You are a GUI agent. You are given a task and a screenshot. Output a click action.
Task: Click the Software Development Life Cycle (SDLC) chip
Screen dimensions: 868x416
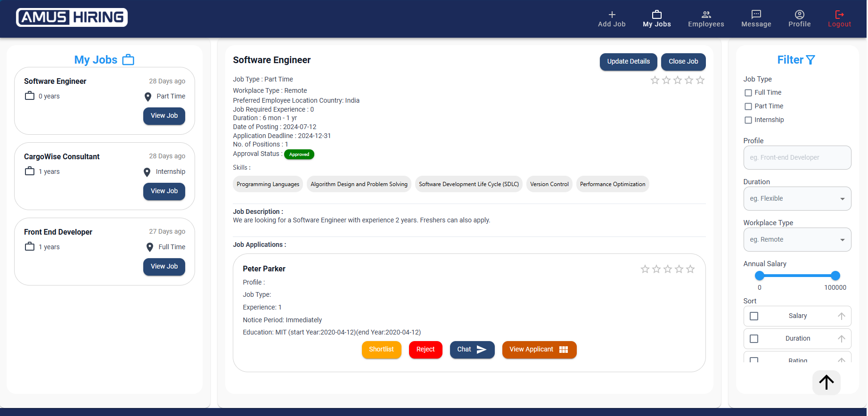point(470,184)
